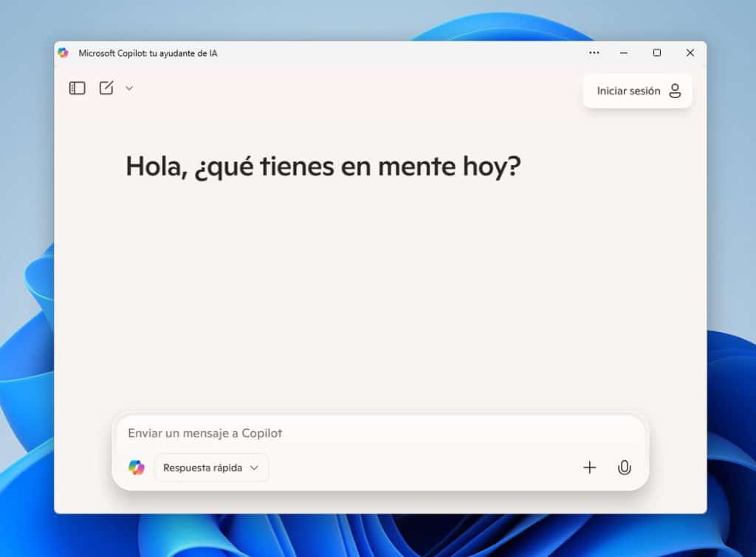Toggle the sidebar panel icon
The image size is (756, 557).
pos(77,89)
